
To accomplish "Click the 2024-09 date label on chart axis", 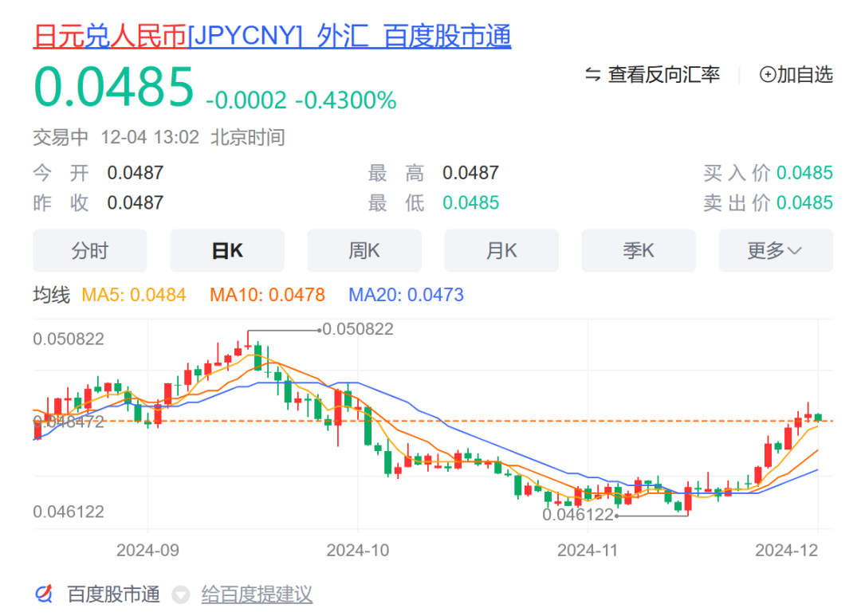I will pos(147,550).
